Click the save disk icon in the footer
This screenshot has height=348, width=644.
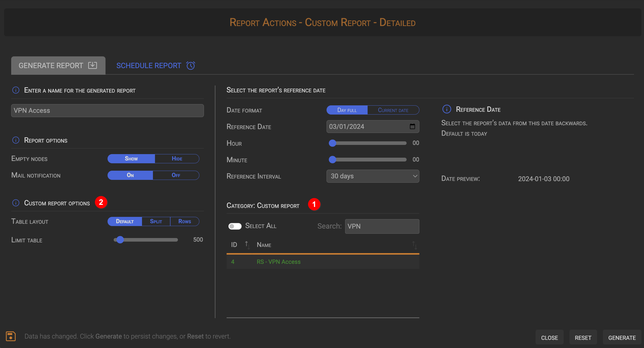pos(11,336)
